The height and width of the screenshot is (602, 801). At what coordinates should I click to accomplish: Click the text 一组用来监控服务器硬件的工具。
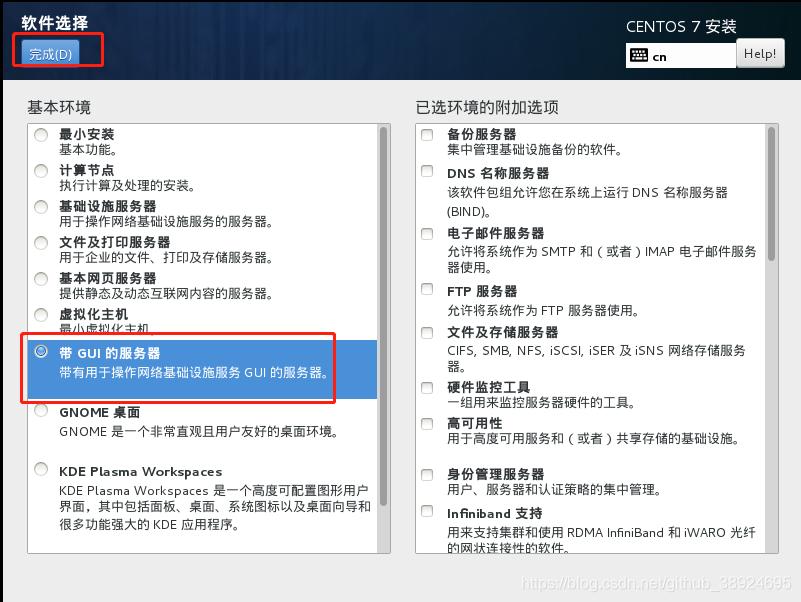pos(541,403)
